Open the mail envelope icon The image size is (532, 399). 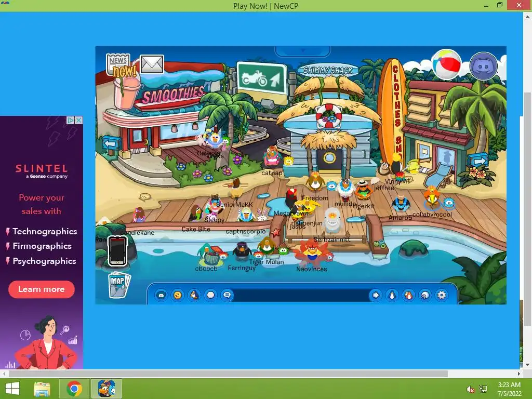(152, 64)
